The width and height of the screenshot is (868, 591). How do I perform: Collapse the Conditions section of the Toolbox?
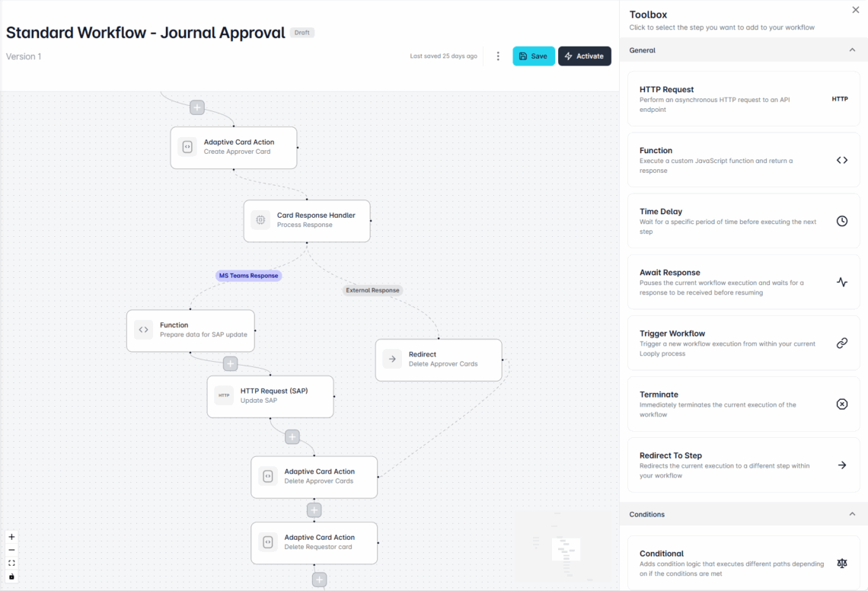(854, 514)
